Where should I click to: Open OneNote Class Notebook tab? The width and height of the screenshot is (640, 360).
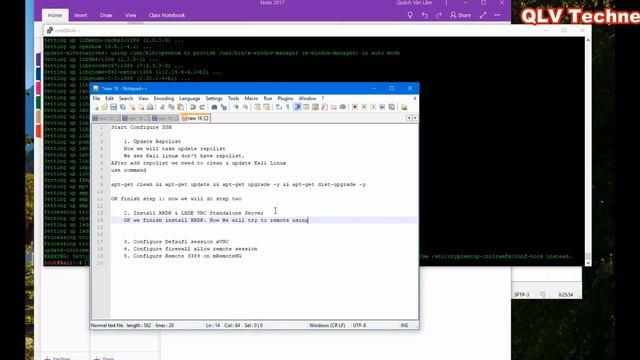167,15
